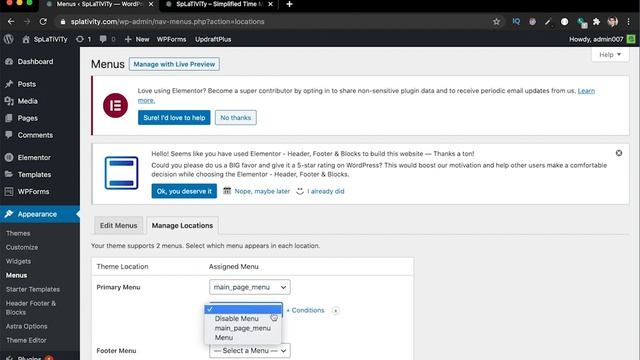Dismiss the Header Footer rating notice

click(x=619, y=153)
